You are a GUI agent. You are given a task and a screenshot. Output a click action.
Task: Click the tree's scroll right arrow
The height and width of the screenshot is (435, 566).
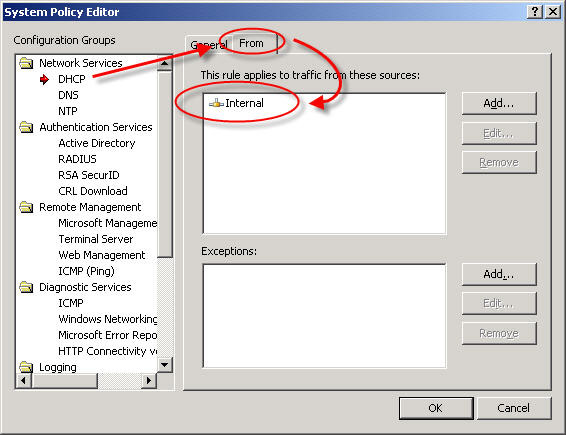point(148,380)
